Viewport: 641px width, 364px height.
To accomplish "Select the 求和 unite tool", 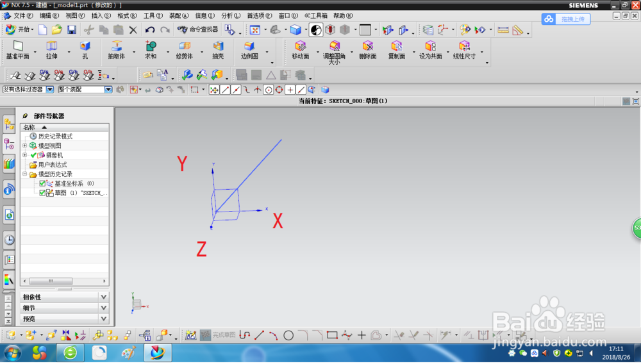I will click(151, 50).
